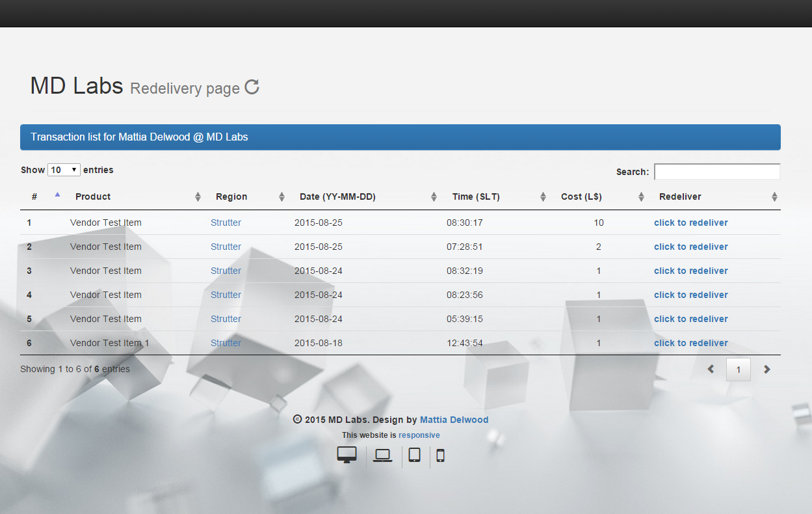Toggle sorting on the Cost (L$) column

pos(641,196)
